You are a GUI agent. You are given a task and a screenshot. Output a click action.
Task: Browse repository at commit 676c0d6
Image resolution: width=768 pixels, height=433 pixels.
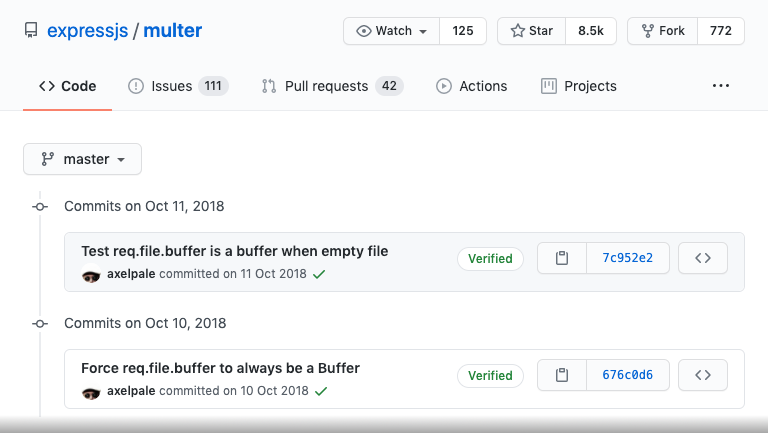(703, 375)
